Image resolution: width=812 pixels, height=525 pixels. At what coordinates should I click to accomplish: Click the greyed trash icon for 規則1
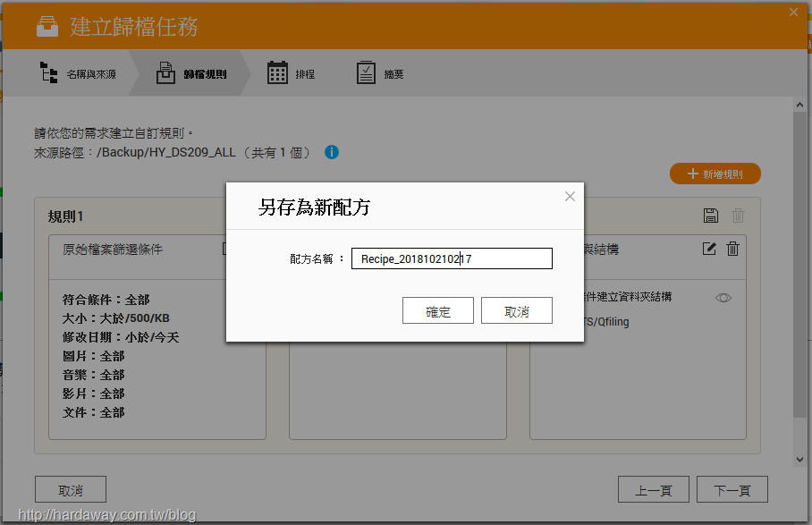click(738, 216)
